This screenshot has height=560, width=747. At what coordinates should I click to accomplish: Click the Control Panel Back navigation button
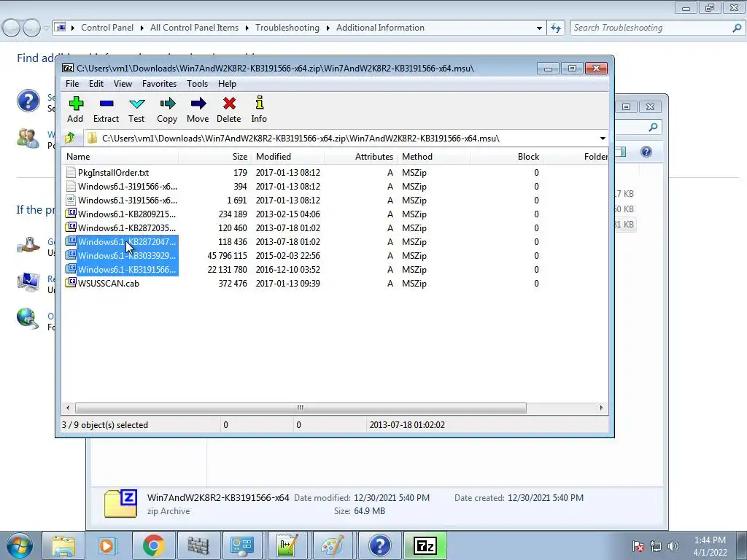tap(12, 28)
